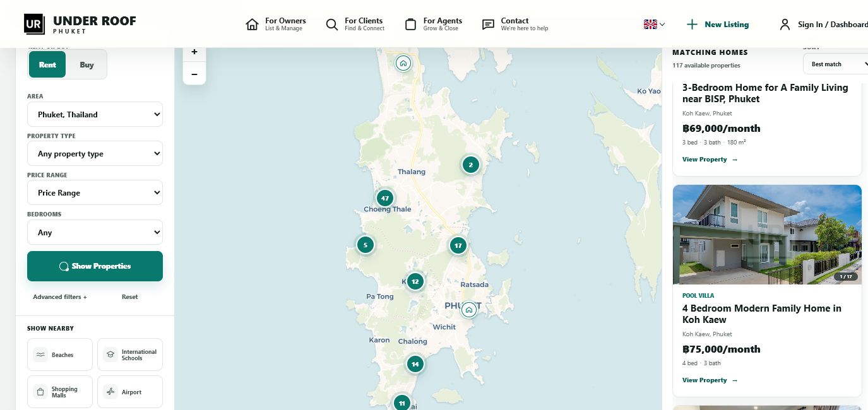
Task: Click the For Clients magnifier icon
Action: pyautogui.click(x=331, y=25)
